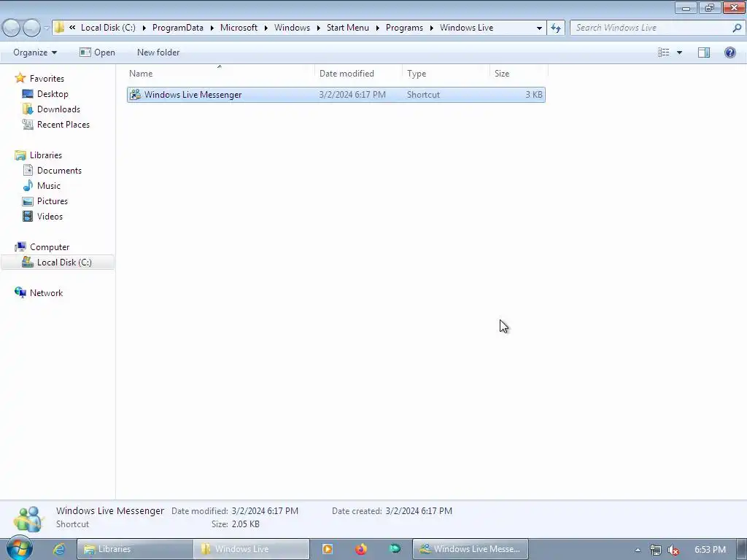
Task: Open the Organize menu
Action: tap(35, 52)
